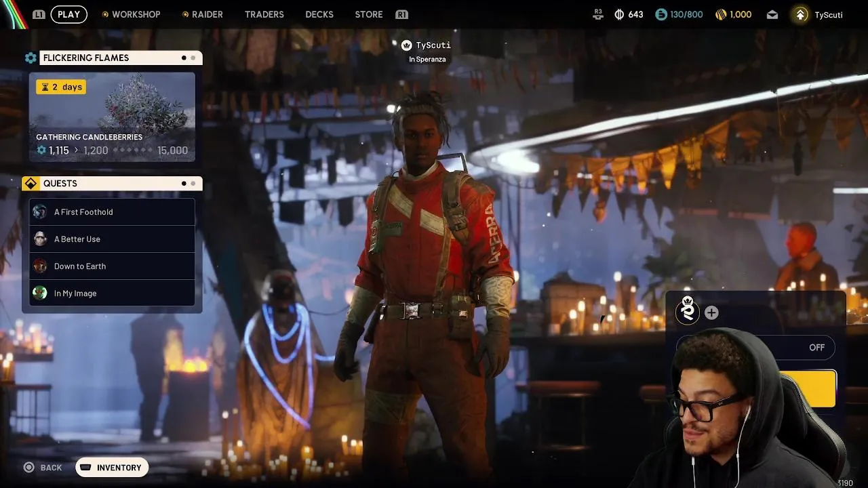Click the controller icon on Inventory button
Viewport: 868px width, 488px height.
tap(86, 468)
